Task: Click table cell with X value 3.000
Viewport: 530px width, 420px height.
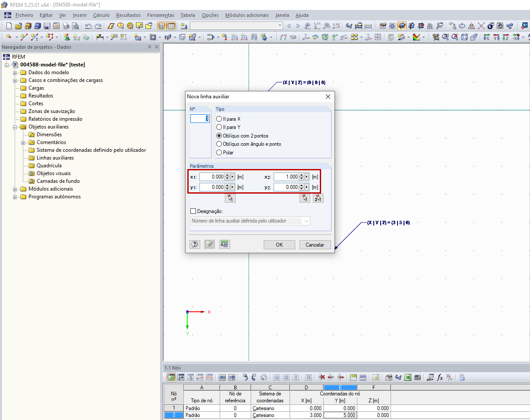Action: (306, 415)
